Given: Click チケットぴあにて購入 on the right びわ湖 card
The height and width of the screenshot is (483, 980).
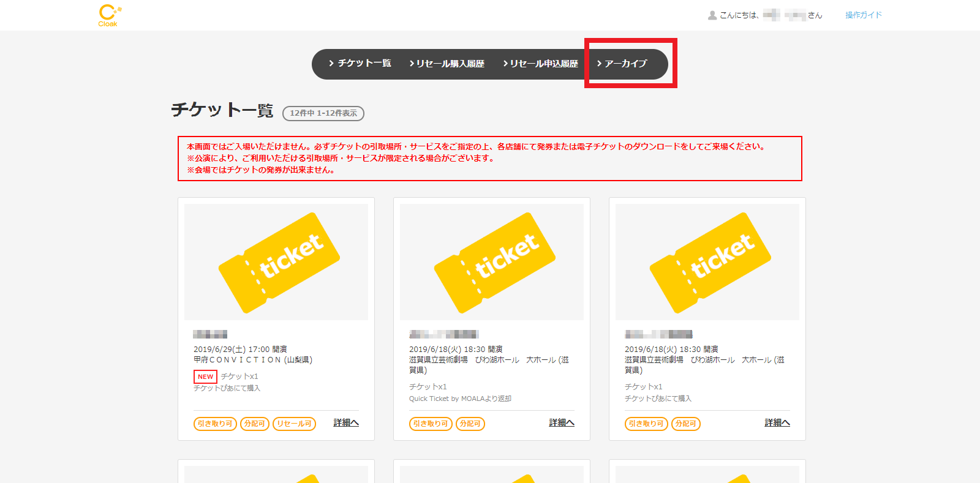Looking at the screenshot, I should pos(658,399).
